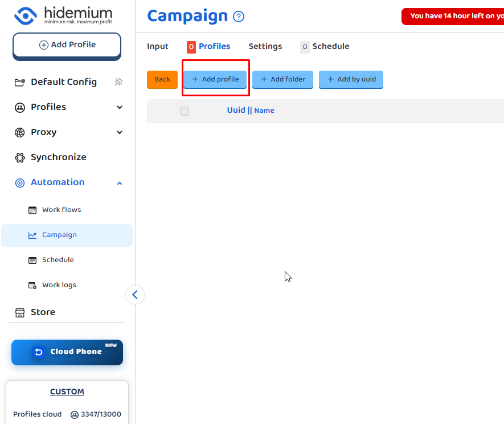Click the Hidemium eye logo icon
Image resolution: width=504 pixels, height=424 pixels.
26,15
